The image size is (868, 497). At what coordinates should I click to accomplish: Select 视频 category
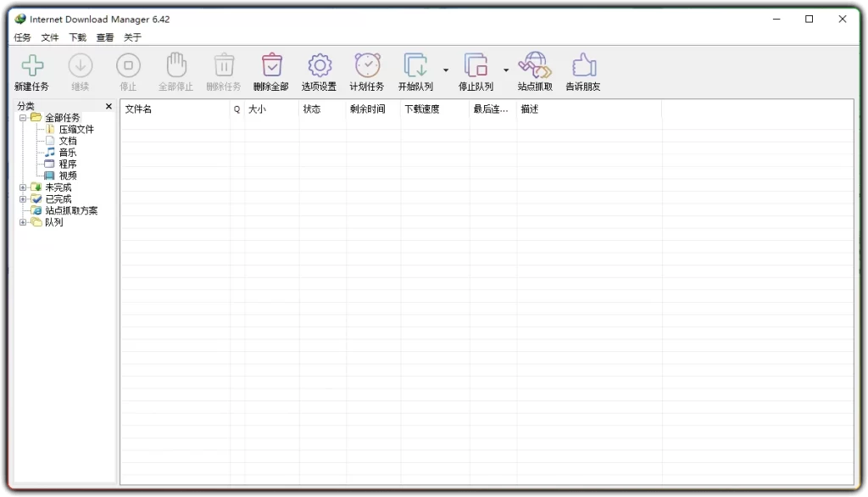(x=68, y=176)
